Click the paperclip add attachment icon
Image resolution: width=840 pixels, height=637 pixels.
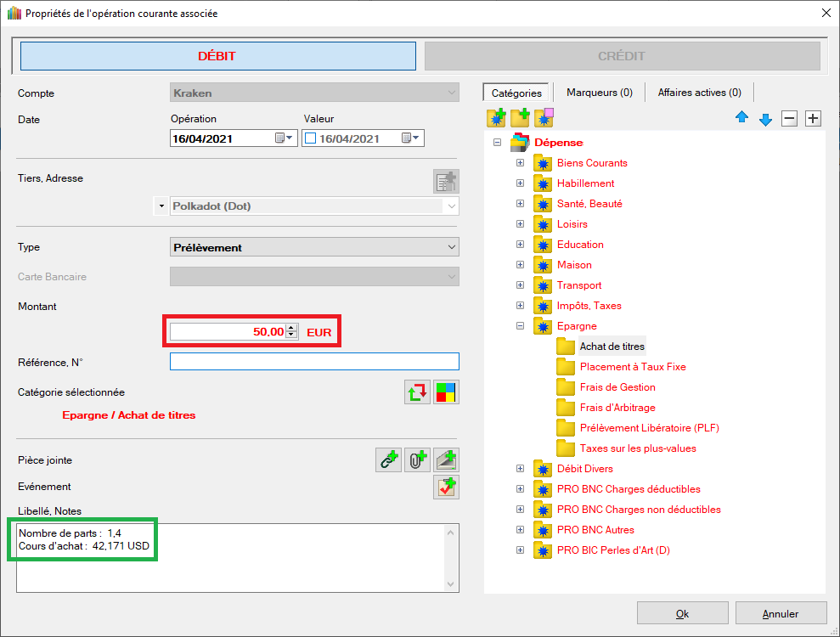tap(417, 460)
